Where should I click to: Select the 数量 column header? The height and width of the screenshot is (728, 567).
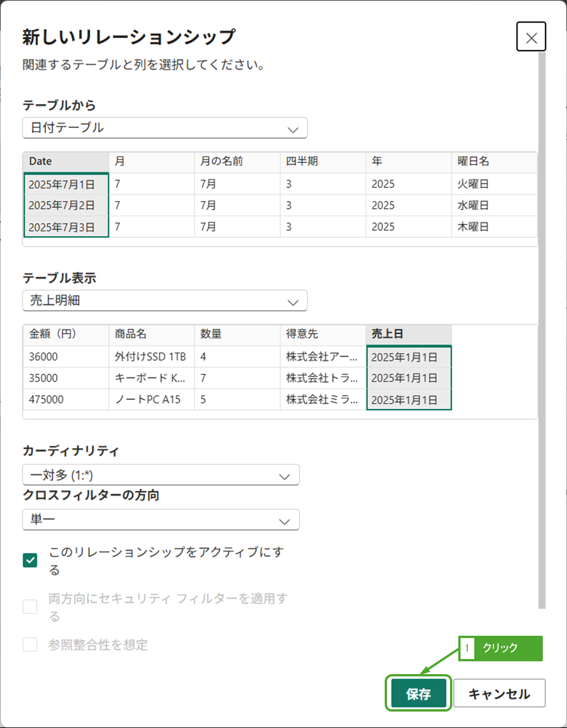237,334
